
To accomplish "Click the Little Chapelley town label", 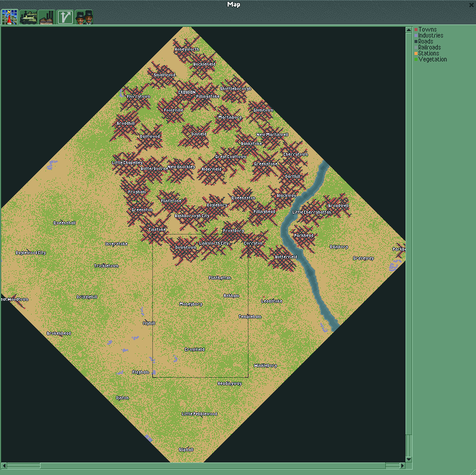I will point(127,163).
